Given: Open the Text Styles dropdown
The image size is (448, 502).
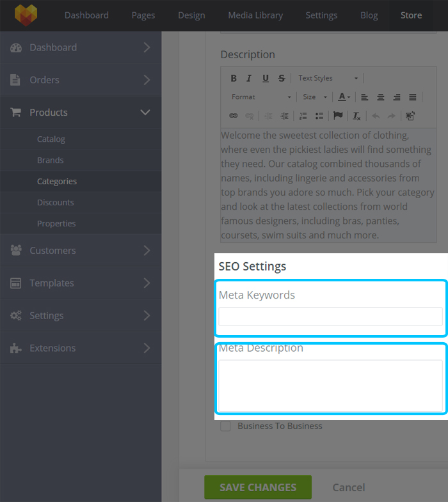Looking at the screenshot, I should click(328, 78).
